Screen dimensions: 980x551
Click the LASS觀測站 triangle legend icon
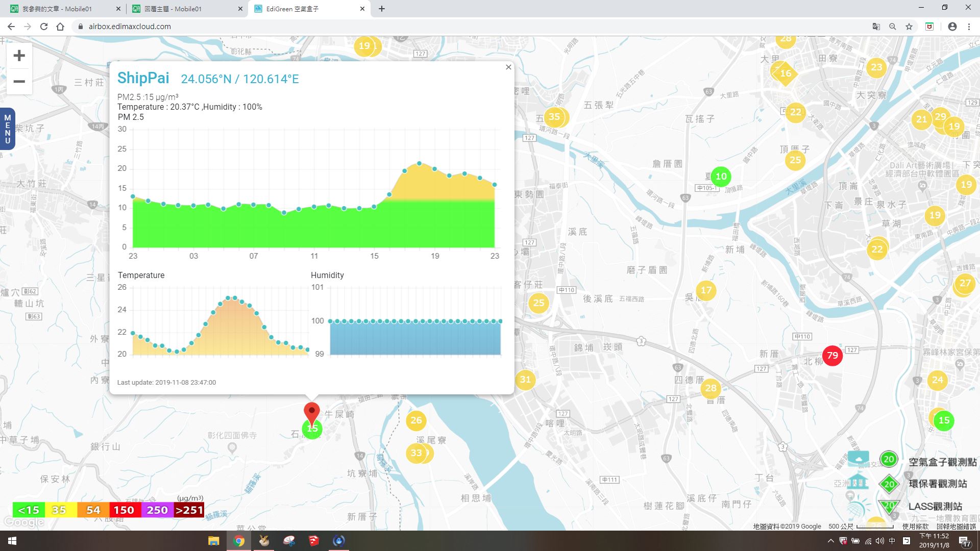[889, 506]
